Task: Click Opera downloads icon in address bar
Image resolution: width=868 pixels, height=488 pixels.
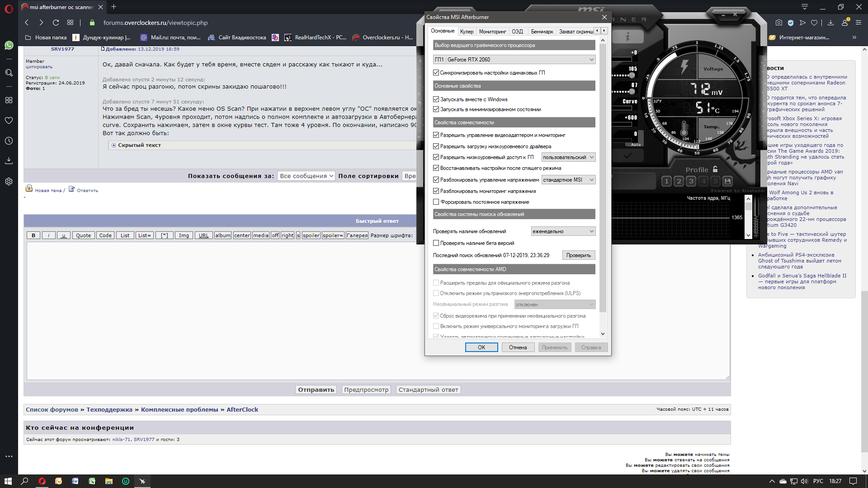Action: [830, 23]
